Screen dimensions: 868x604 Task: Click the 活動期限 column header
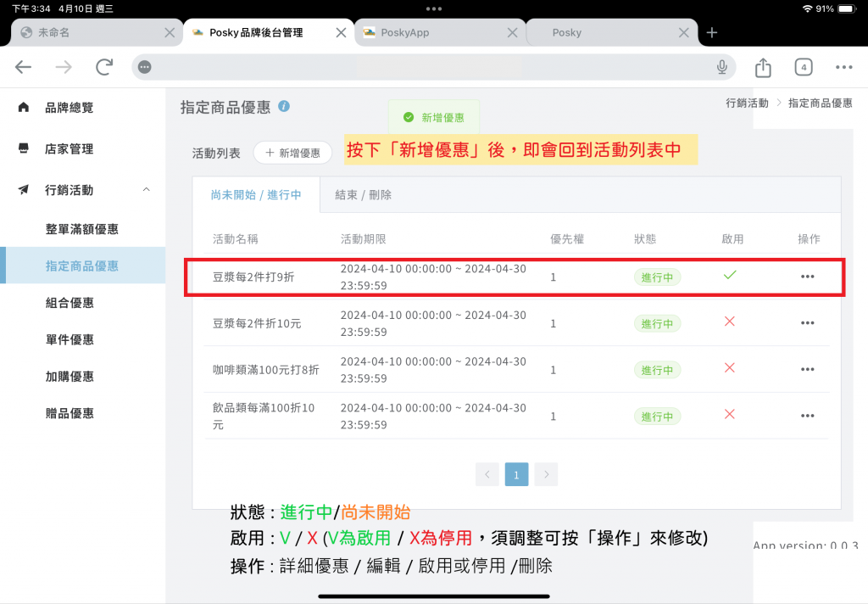click(x=363, y=239)
